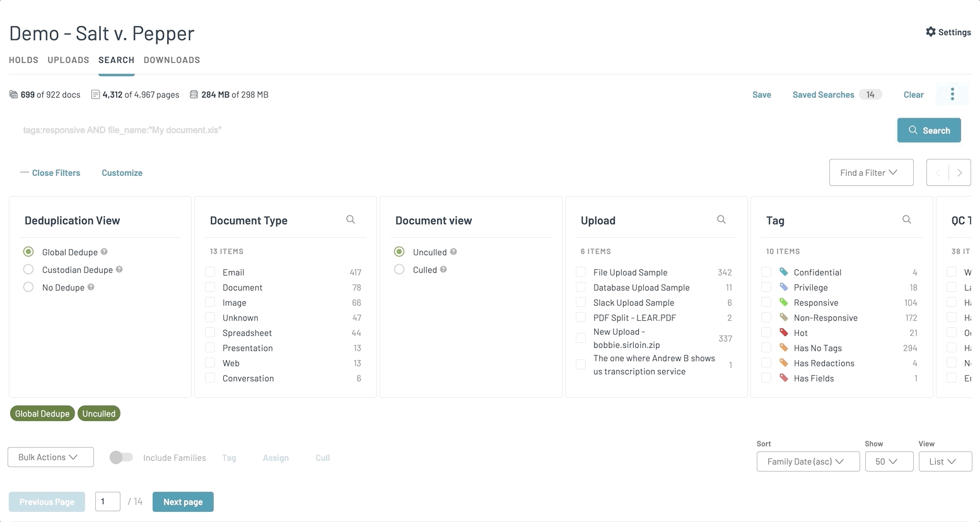980x522 pixels.
Task: Click the Confidential tag icon
Action: point(784,272)
